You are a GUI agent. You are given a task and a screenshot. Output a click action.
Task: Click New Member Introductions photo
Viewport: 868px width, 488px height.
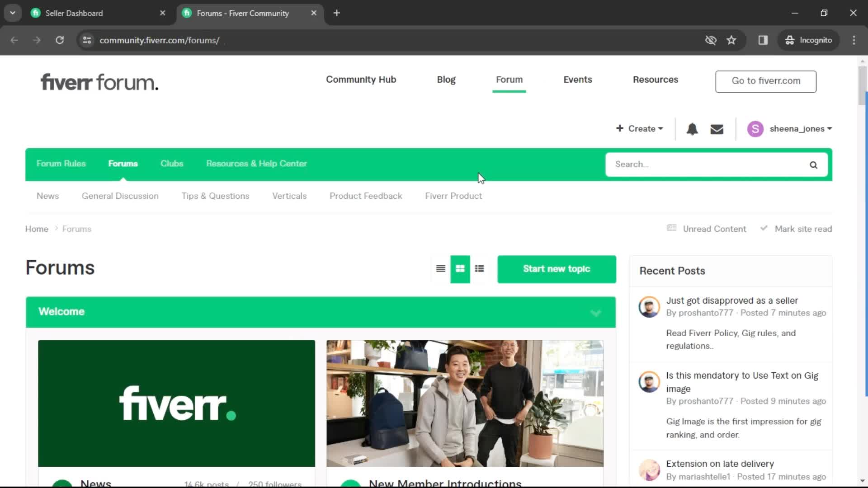coord(465,403)
